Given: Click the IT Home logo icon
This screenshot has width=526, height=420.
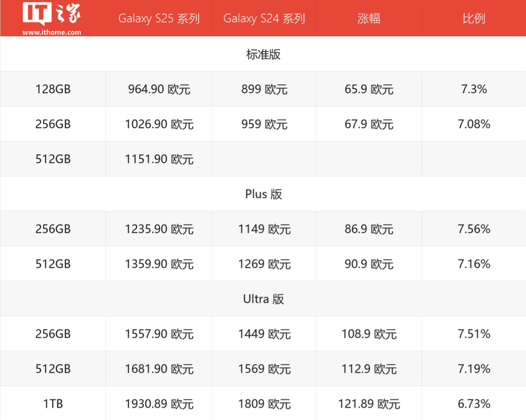Looking at the screenshot, I should [52, 14].
